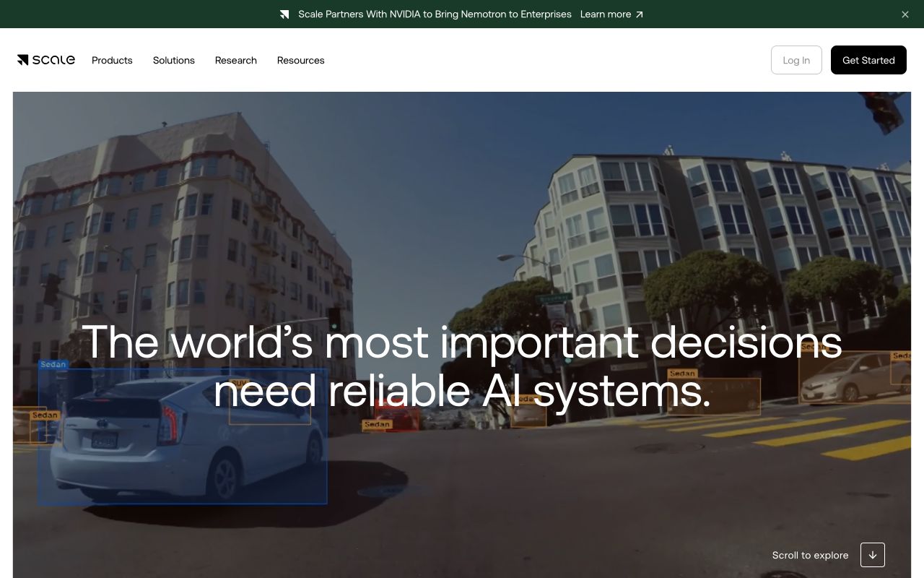Open the Resources menu
924x578 pixels.
[301, 60]
